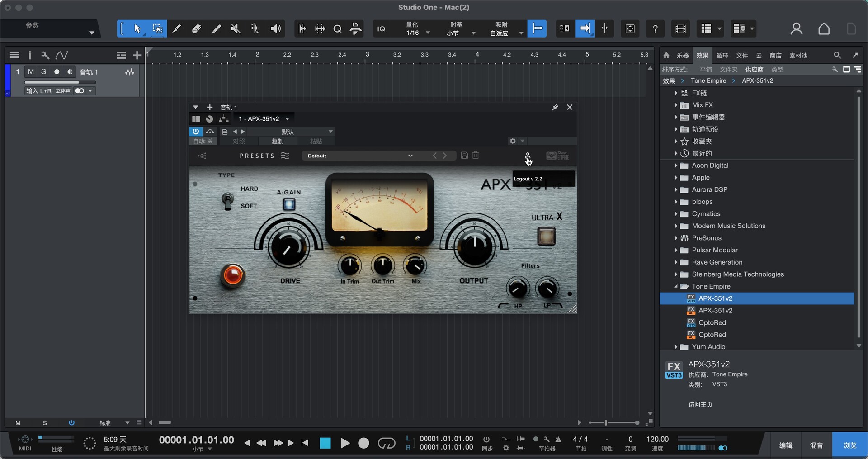Switch to the 素材池 browser tab
The width and height of the screenshot is (868, 459).
coord(798,55)
